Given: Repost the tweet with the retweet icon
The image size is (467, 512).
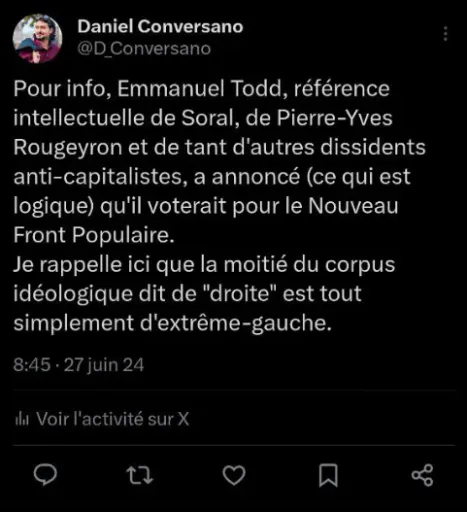Looking at the screenshot, I should coord(140,475).
